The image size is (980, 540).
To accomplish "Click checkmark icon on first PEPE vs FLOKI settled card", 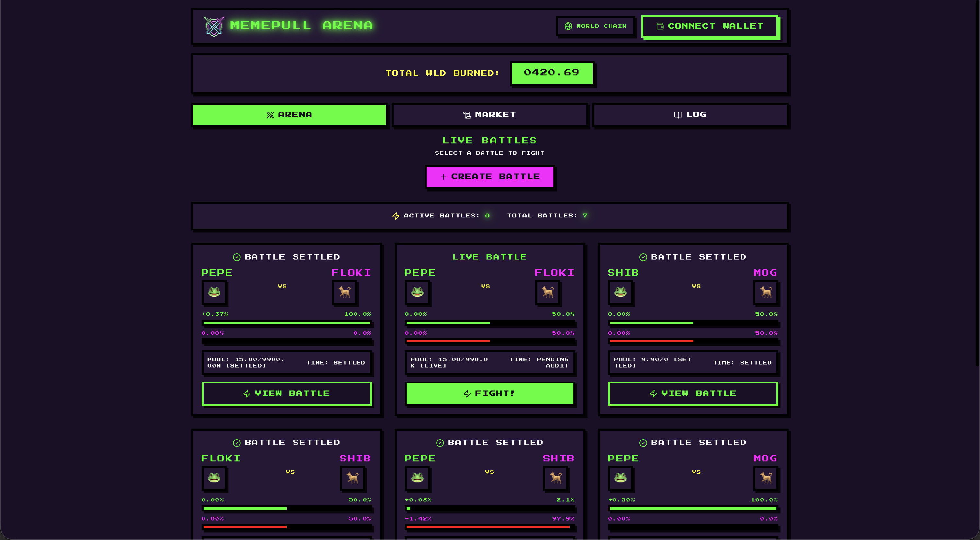I will [x=237, y=258].
